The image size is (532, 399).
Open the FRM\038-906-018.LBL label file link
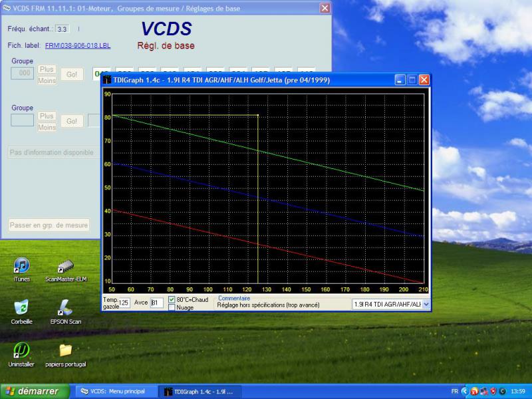pyautogui.click(x=78, y=45)
